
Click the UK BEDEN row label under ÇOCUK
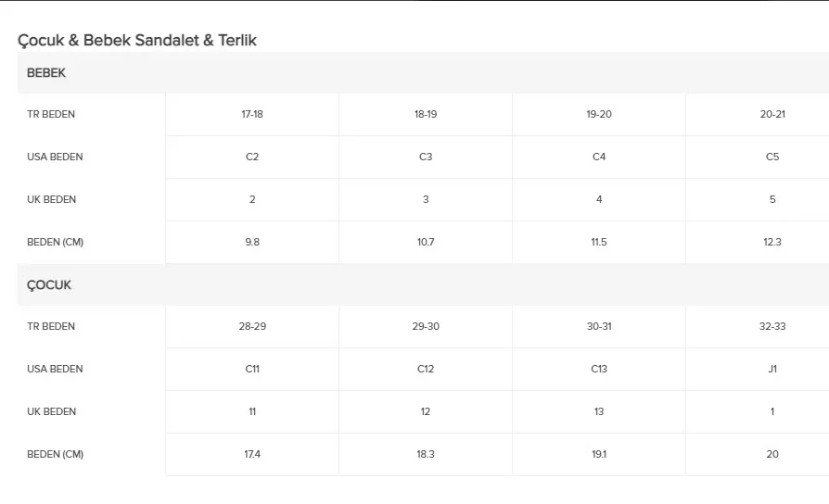tap(52, 412)
